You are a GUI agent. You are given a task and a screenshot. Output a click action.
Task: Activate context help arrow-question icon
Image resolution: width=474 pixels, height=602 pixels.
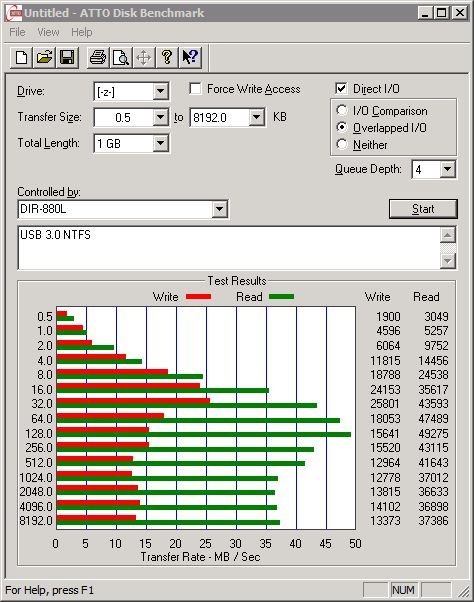pyautogui.click(x=190, y=58)
